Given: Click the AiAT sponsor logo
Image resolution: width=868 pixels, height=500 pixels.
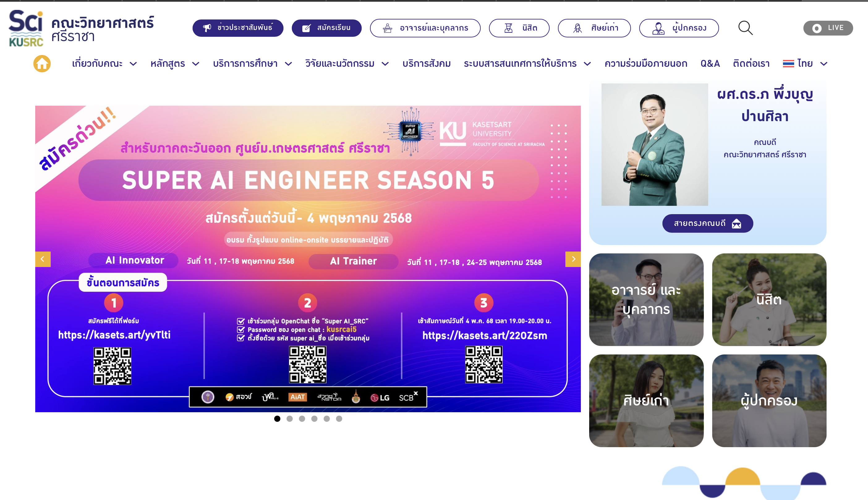Looking at the screenshot, I should point(297,397).
